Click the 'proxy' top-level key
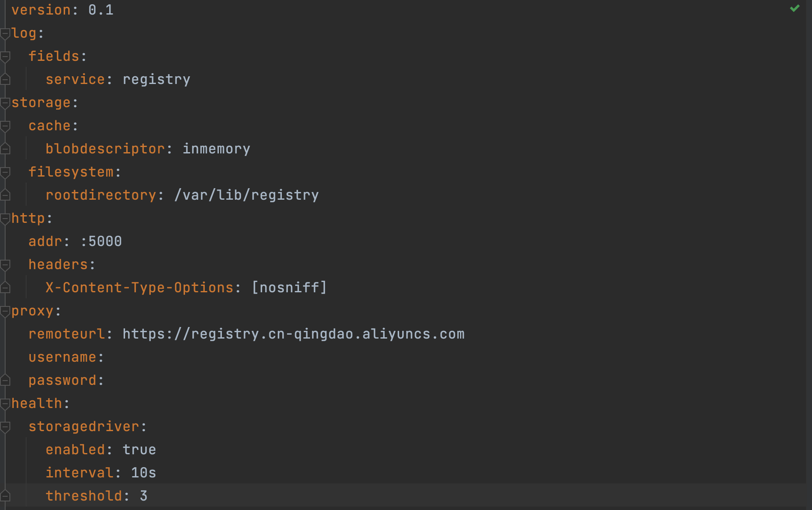Viewport: 812px width, 510px height. click(x=33, y=311)
